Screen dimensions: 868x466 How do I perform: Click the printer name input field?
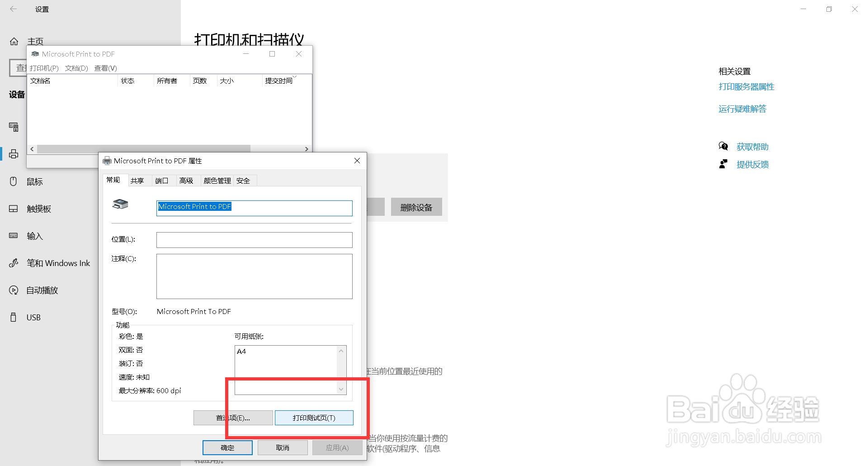pos(255,208)
